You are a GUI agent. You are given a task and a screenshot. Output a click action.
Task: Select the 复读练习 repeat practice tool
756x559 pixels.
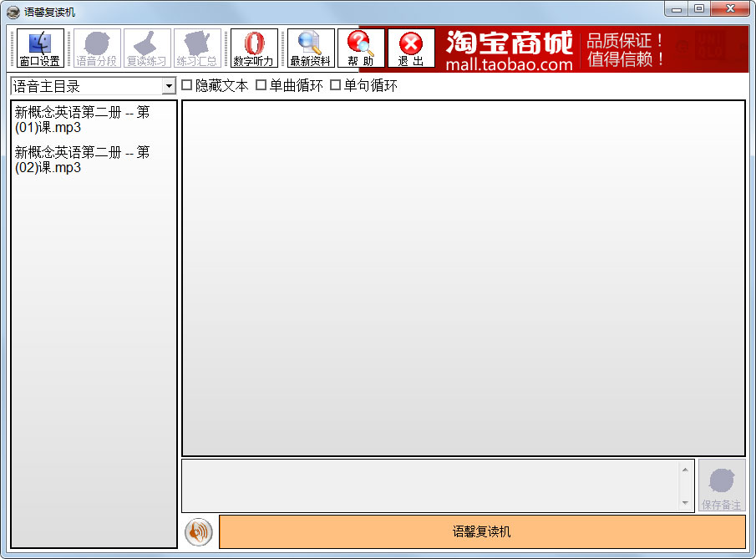tap(146, 48)
